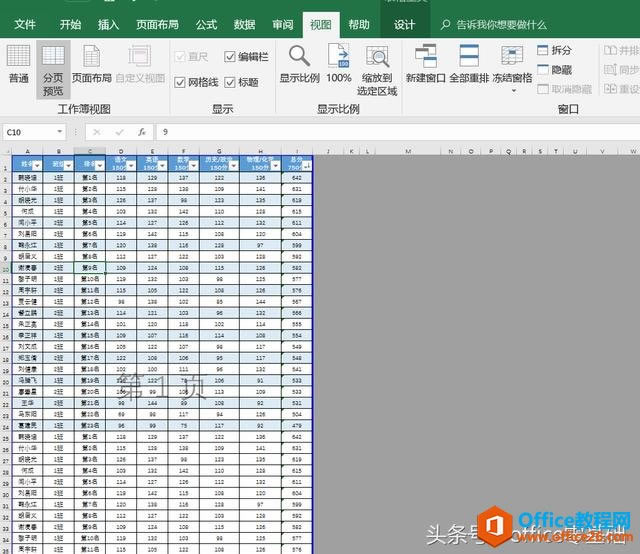Open sort dropdown in column I header
Screen dimensions: 640x554
(x=307, y=165)
